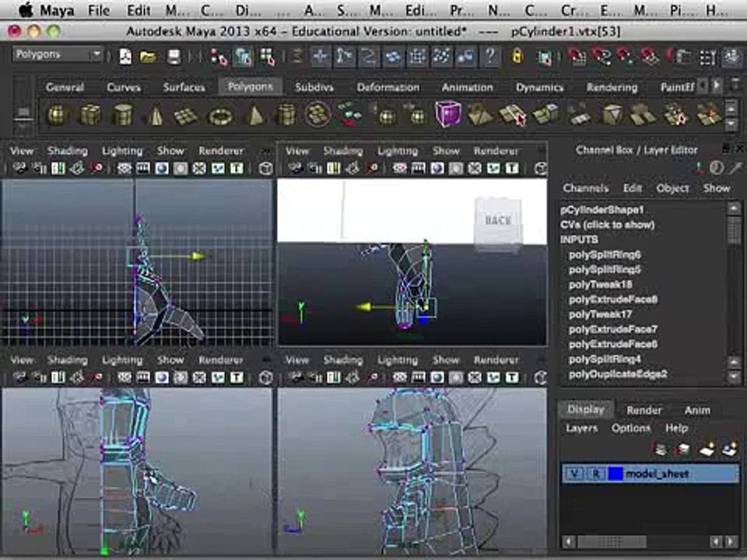
Task: Click the create new layer icon
Action: pyautogui.click(x=707, y=449)
